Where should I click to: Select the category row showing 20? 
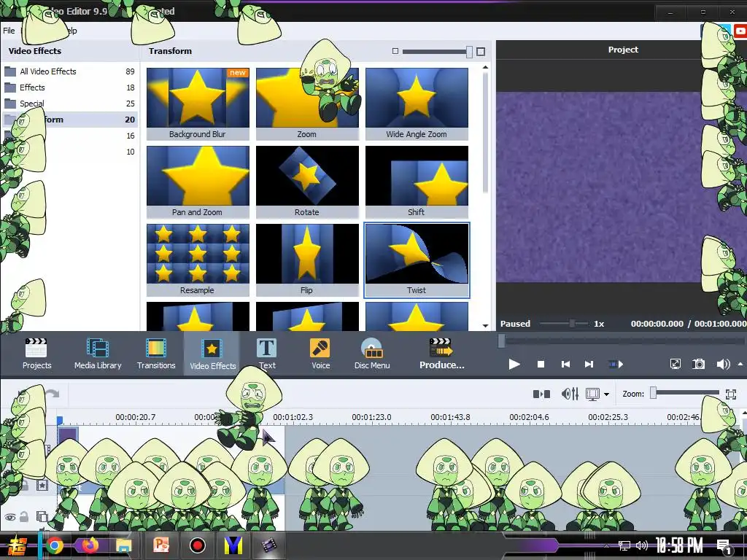pyautogui.click(x=69, y=120)
